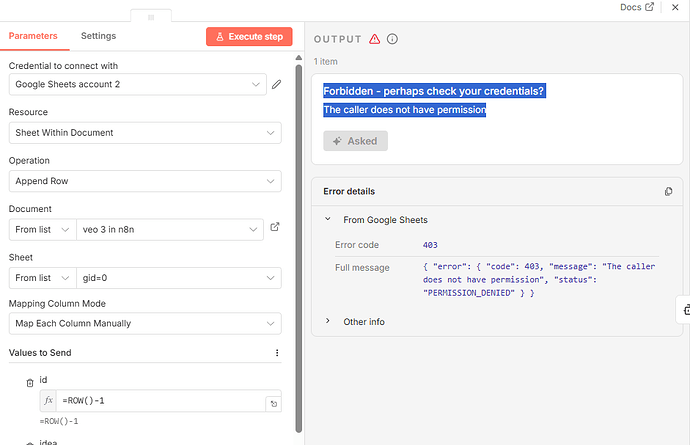Click the info icon beside OUTPUT
This screenshot has width=690, height=445.
pos(392,39)
